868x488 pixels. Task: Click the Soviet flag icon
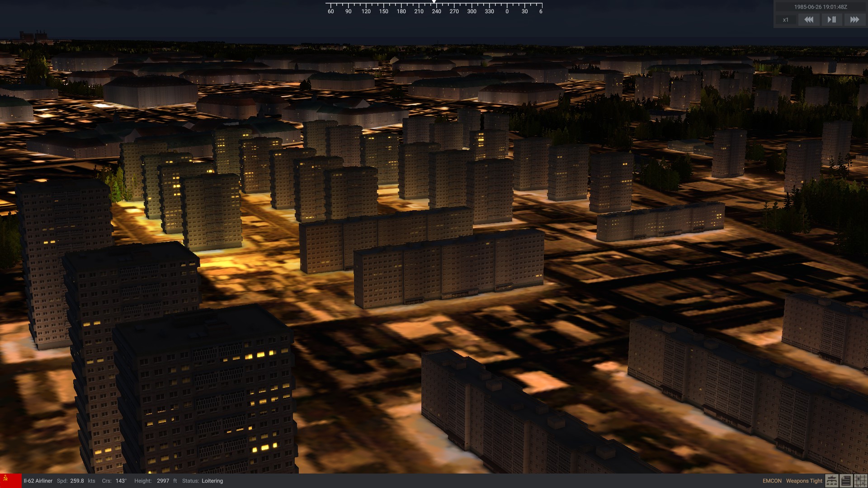pos(10,481)
